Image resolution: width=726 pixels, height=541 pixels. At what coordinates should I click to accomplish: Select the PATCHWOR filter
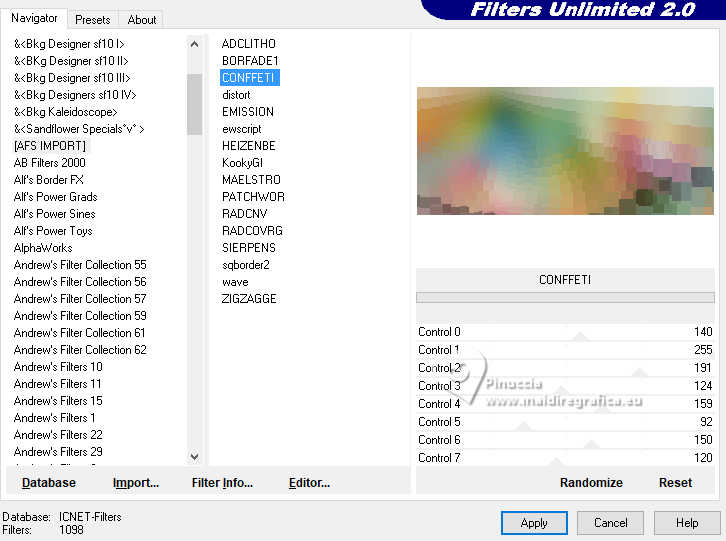pos(253,197)
